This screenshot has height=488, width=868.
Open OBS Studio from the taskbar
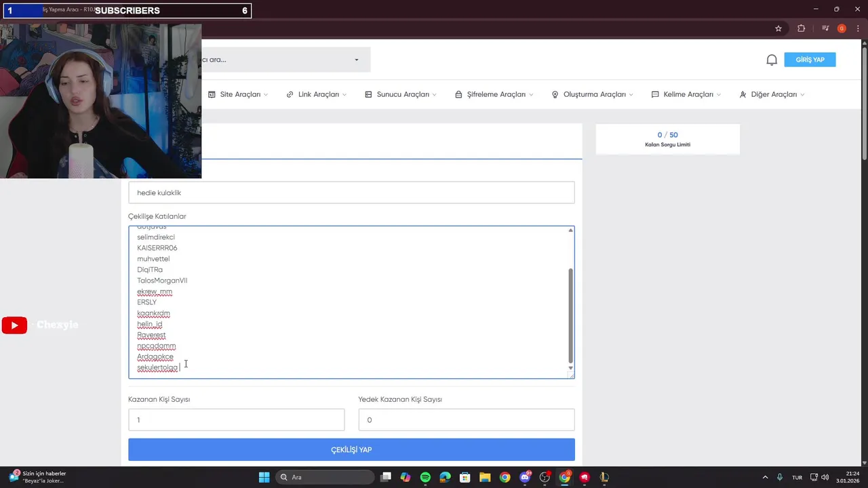(545, 477)
